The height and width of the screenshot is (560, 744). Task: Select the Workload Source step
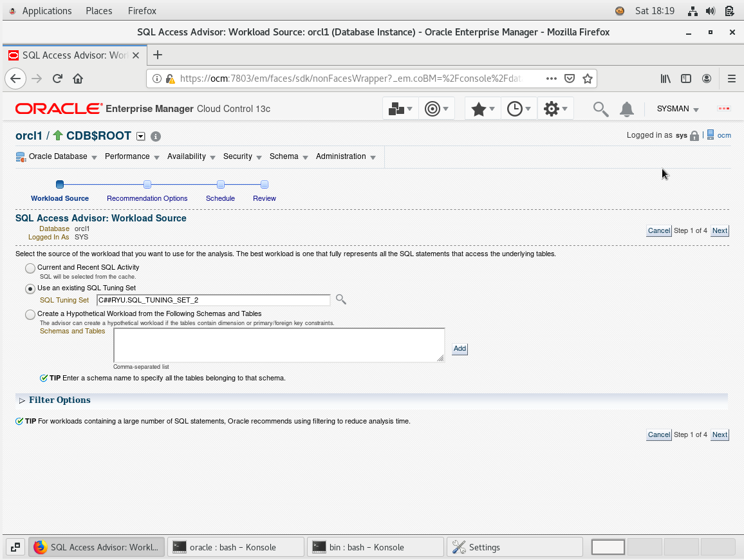tap(60, 198)
